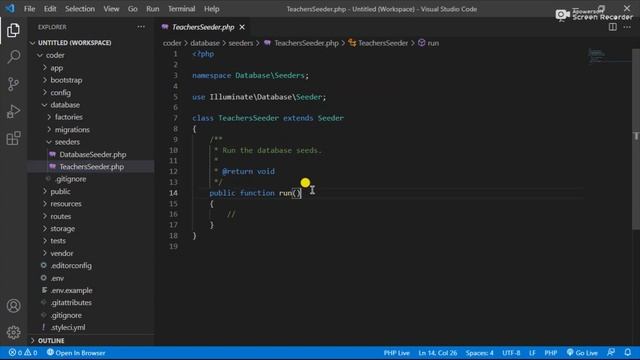Split the editor to the right
640x360 pixels.
click(x=613, y=27)
